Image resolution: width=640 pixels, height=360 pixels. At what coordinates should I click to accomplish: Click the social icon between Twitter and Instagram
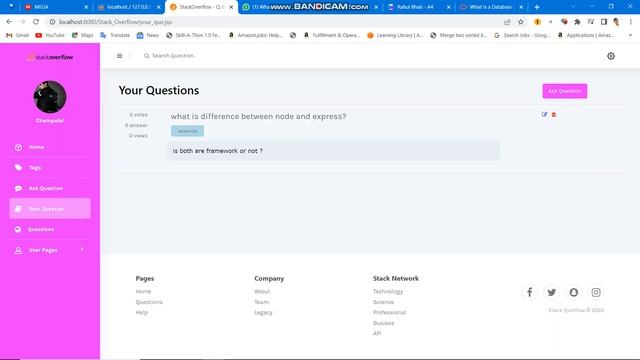click(574, 292)
